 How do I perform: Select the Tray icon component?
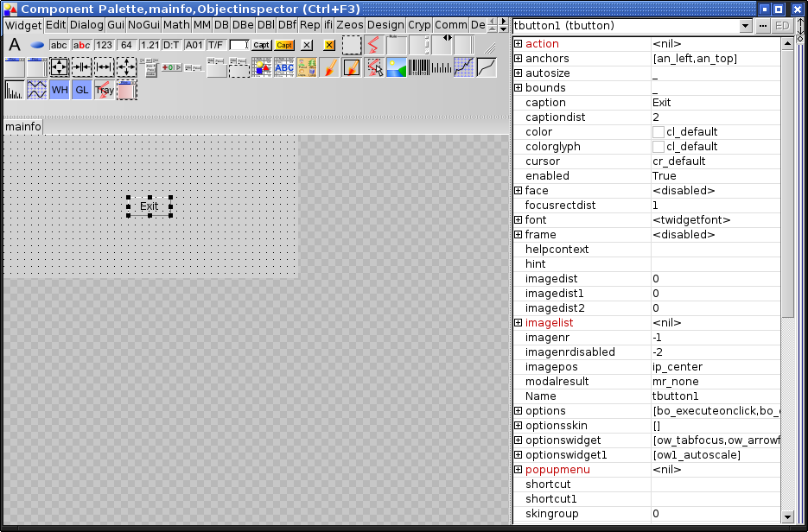click(x=105, y=90)
